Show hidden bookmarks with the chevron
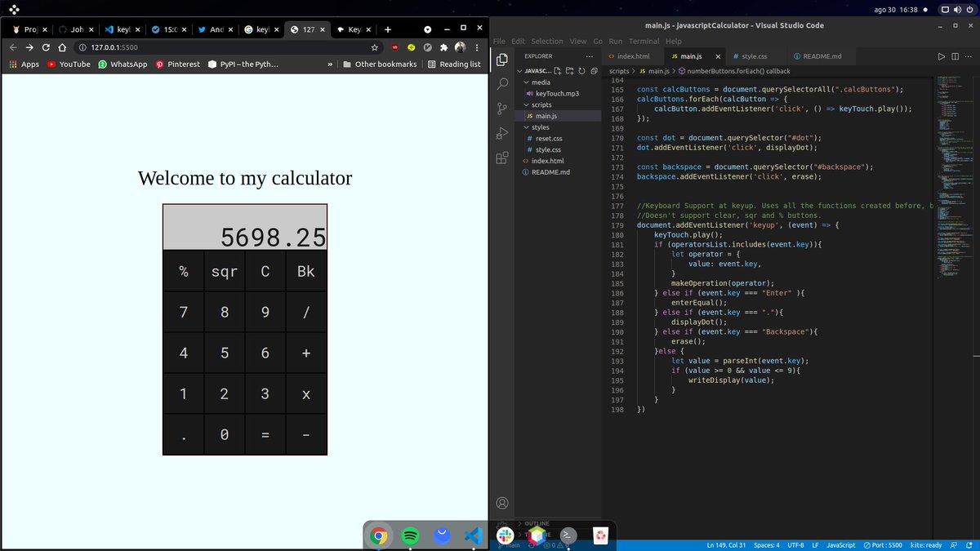 329,64
